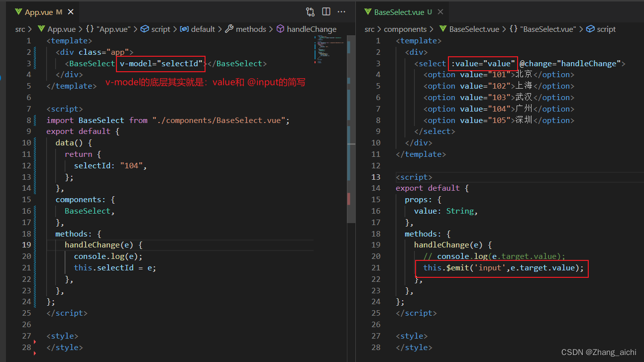The width and height of the screenshot is (644, 362).
Task: Click option value="105" 深圳 line
Action: click(499, 121)
